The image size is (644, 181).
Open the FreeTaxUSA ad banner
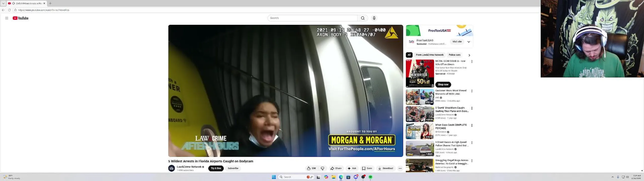[x=439, y=31]
